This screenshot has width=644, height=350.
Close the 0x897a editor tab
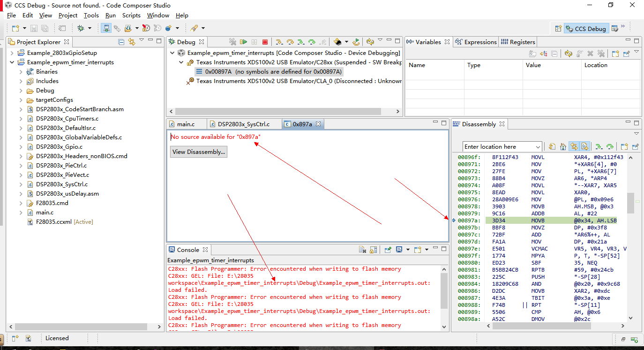coord(318,124)
